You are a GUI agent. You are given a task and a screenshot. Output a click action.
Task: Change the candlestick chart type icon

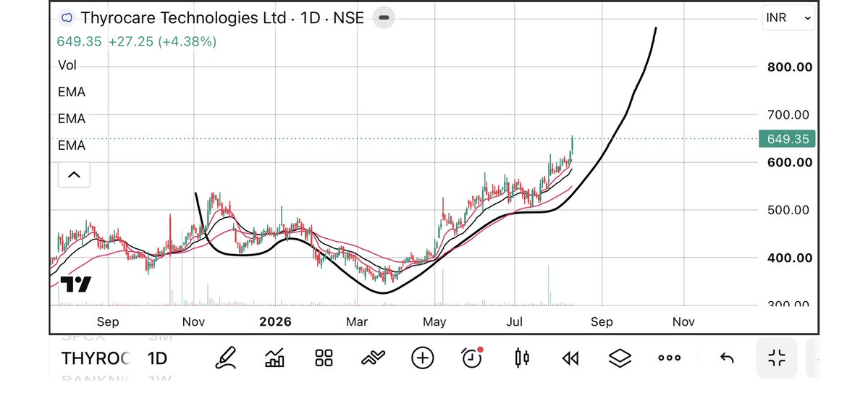click(x=521, y=358)
